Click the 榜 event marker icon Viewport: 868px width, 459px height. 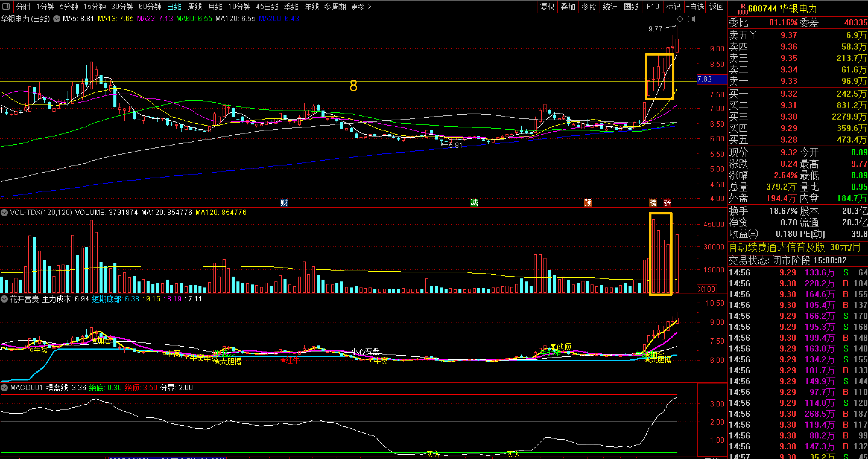point(653,202)
